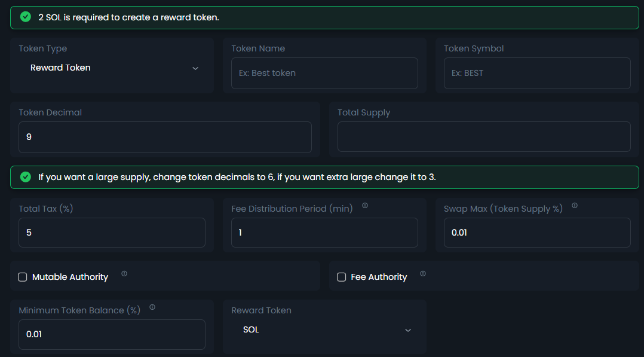Focus the Fee Distribution Period input
Screen dimensions: 644x357
tap(324, 233)
